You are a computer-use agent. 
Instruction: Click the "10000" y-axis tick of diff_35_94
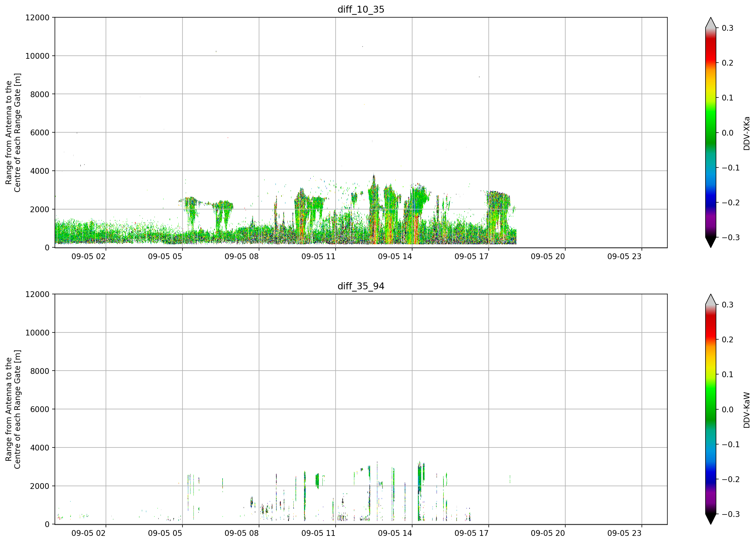point(37,333)
